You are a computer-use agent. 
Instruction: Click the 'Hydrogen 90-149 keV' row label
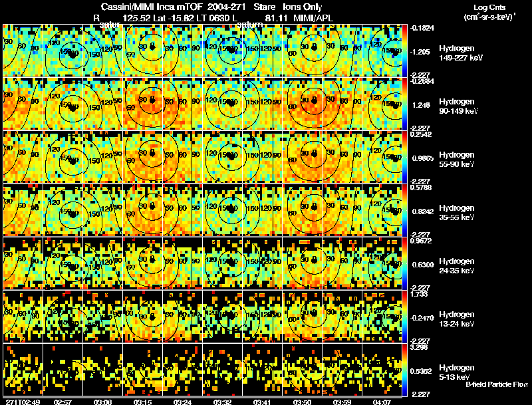click(459, 106)
